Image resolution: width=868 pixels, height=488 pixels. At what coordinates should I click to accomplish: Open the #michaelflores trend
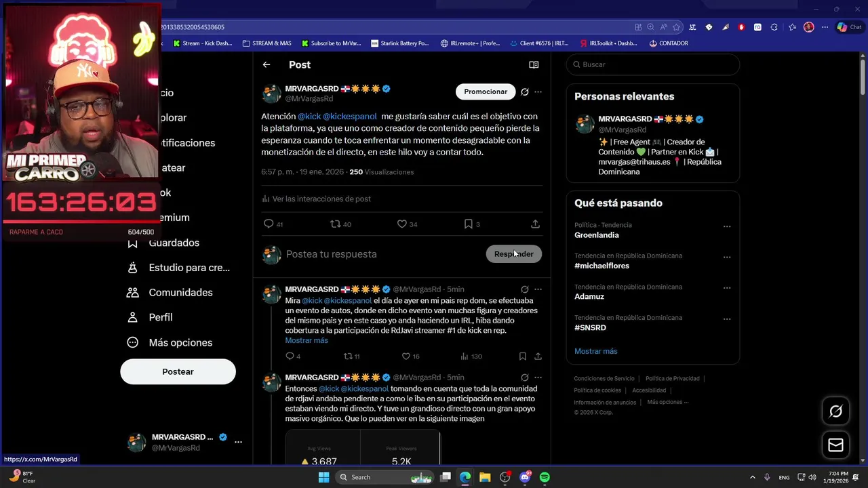pyautogui.click(x=601, y=266)
